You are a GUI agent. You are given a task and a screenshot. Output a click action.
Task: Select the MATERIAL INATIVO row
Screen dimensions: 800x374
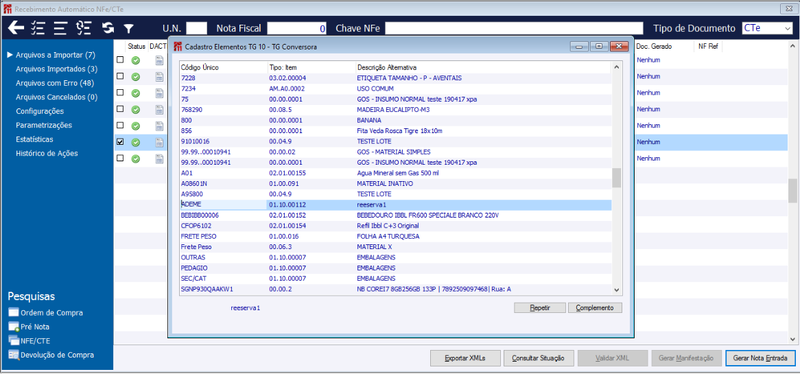click(395, 183)
